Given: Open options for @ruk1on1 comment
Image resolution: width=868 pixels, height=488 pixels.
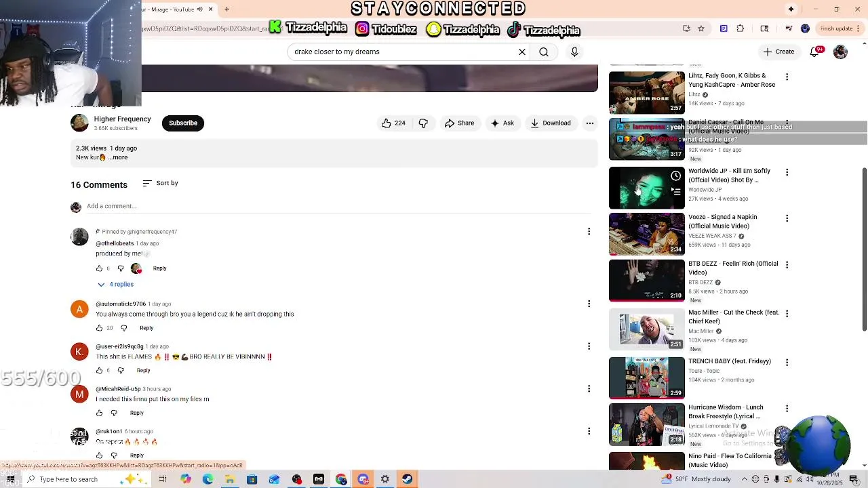Looking at the screenshot, I should [x=589, y=431].
